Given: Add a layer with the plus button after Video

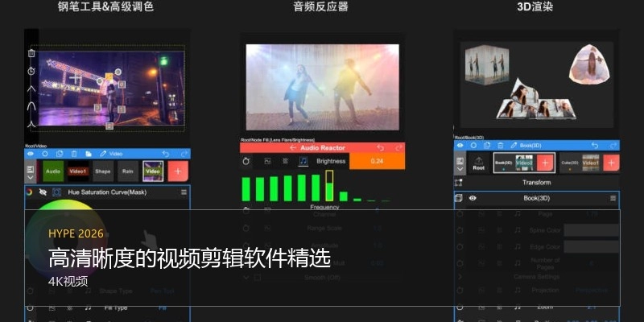Looking at the screenshot, I should coord(178,171).
